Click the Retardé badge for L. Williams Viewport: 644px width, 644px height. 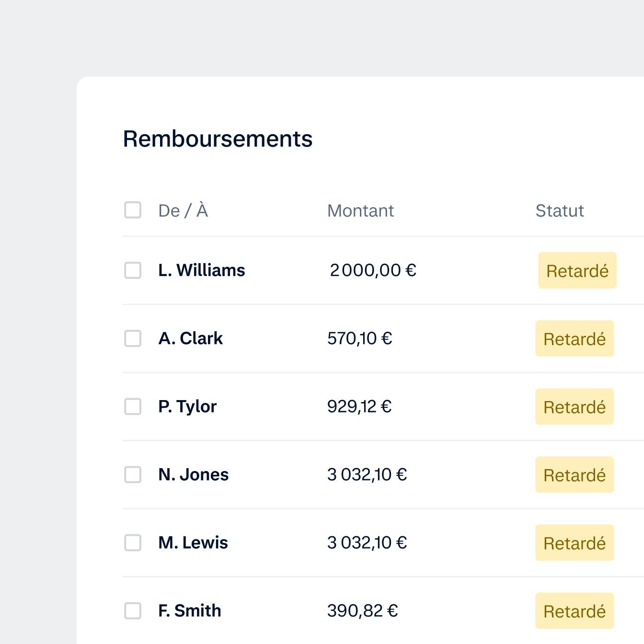(x=577, y=271)
